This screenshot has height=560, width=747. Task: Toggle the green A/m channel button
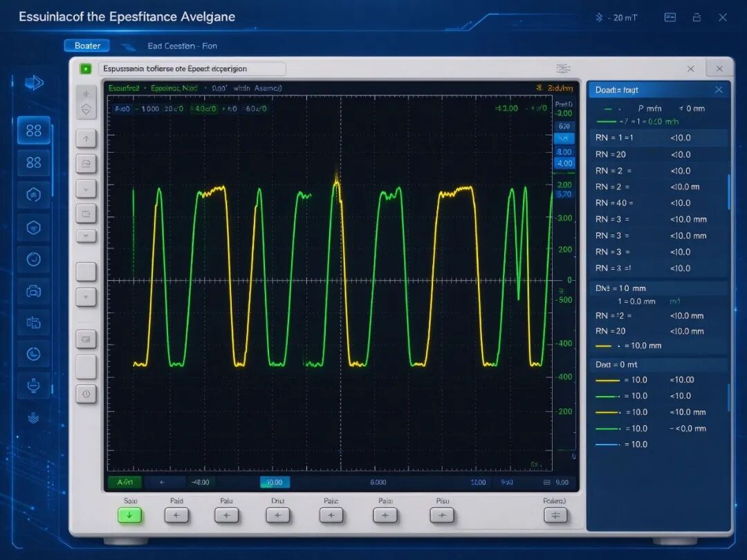(124, 483)
